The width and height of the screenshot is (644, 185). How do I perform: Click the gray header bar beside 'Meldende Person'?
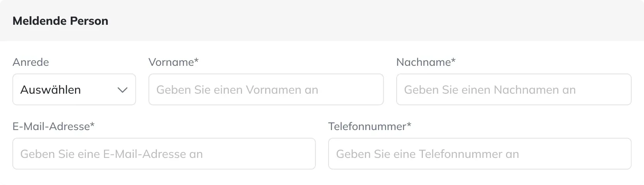375,21
